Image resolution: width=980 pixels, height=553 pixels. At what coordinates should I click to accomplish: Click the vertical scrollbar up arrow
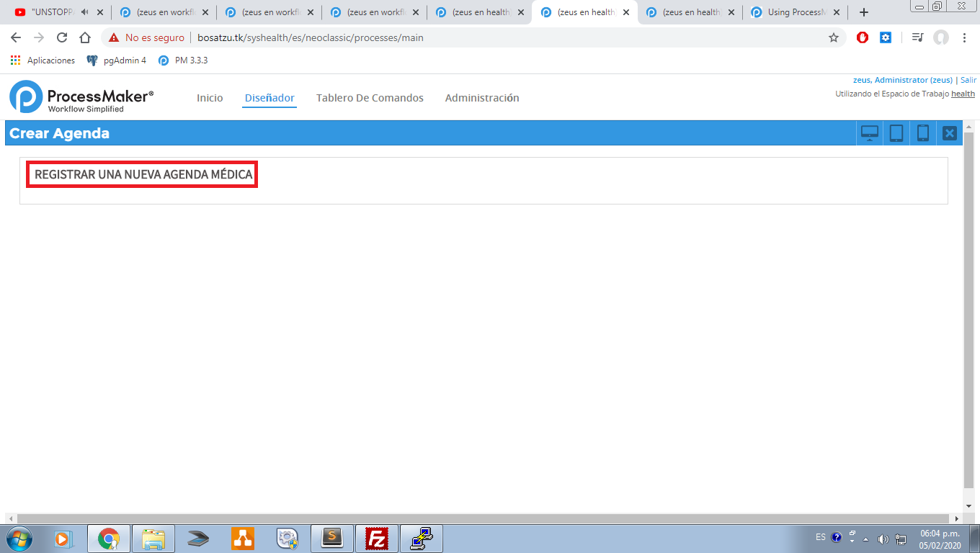coord(968,127)
